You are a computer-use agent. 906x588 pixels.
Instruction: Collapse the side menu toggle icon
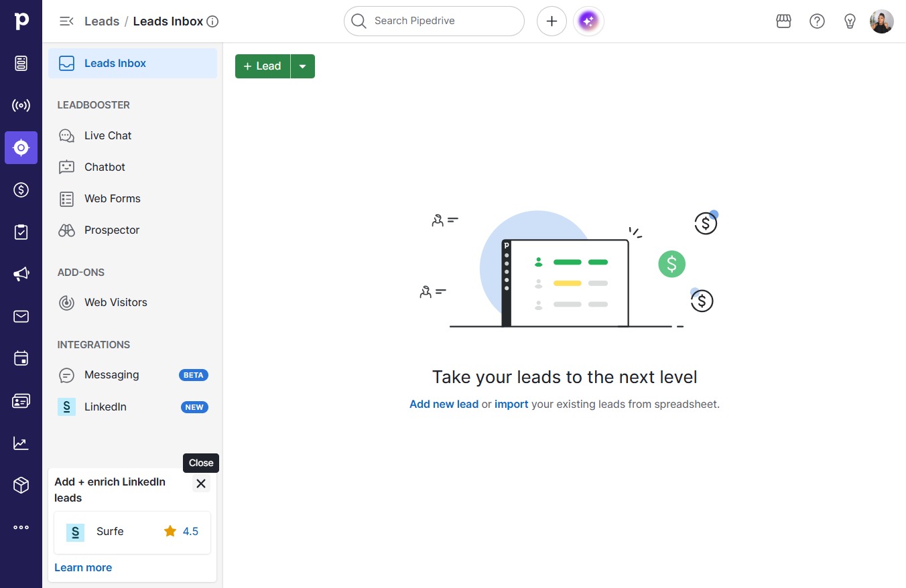(x=66, y=21)
